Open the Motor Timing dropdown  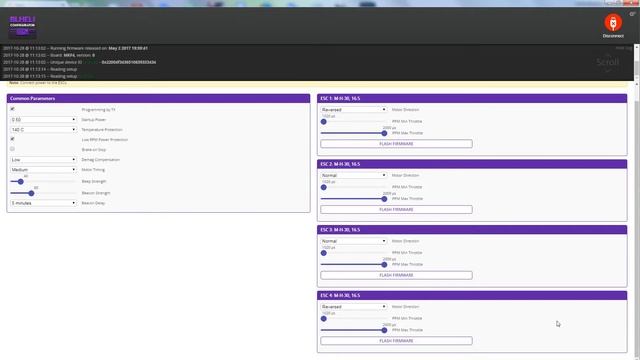43,169
